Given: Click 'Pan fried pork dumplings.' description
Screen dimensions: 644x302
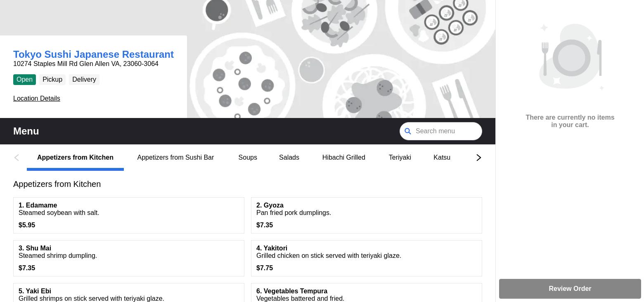Looking at the screenshot, I should (294, 213).
